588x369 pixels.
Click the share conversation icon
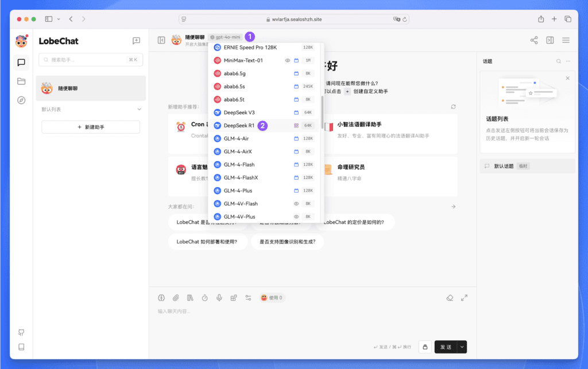tap(534, 40)
